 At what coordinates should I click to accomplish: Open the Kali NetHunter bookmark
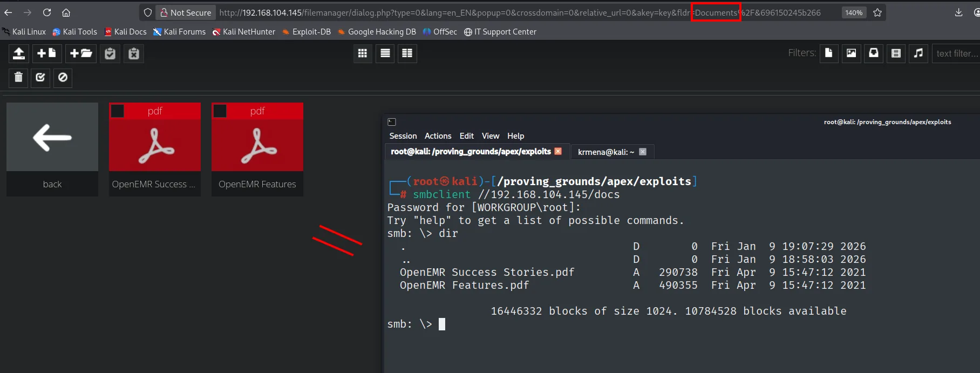coord(244,32)
